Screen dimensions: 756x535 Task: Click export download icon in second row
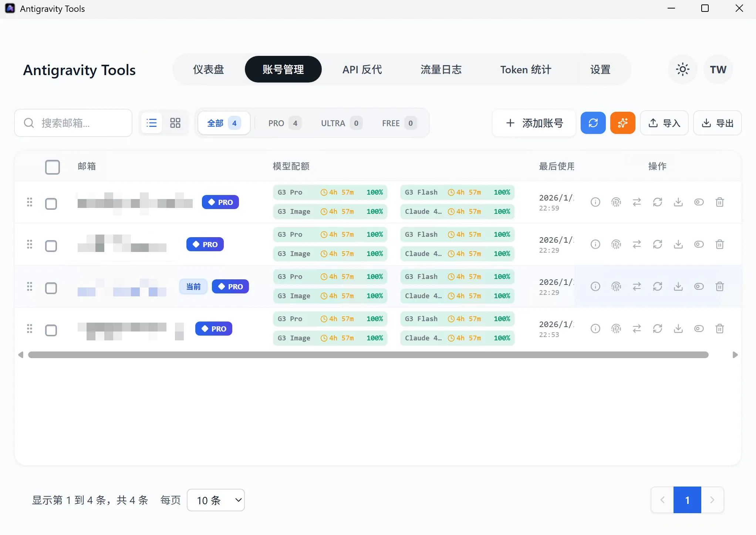pos(678,244)
